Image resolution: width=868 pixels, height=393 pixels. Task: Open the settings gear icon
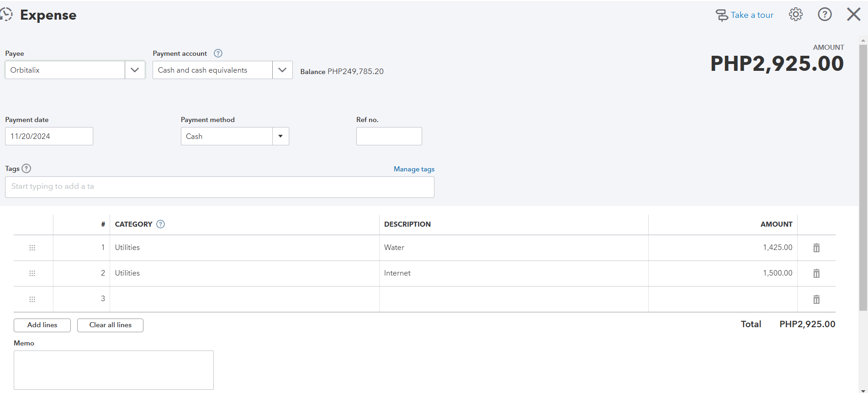click(x=795, y=15)
